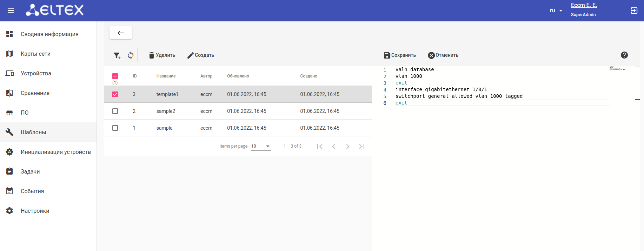Open the help question mark icon
The width and height of the screenshot is (644, 251).
(x=624, y=55)
